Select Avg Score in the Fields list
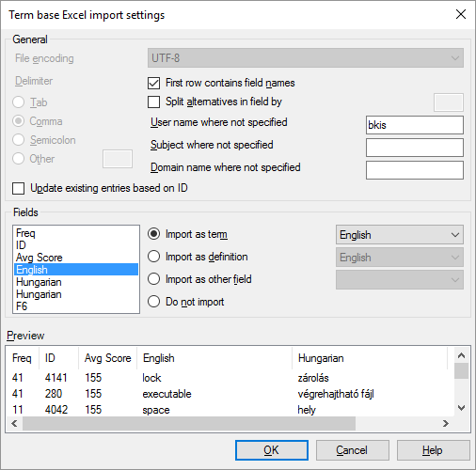The height and width of the screenshot is (470, 476). 76,258
